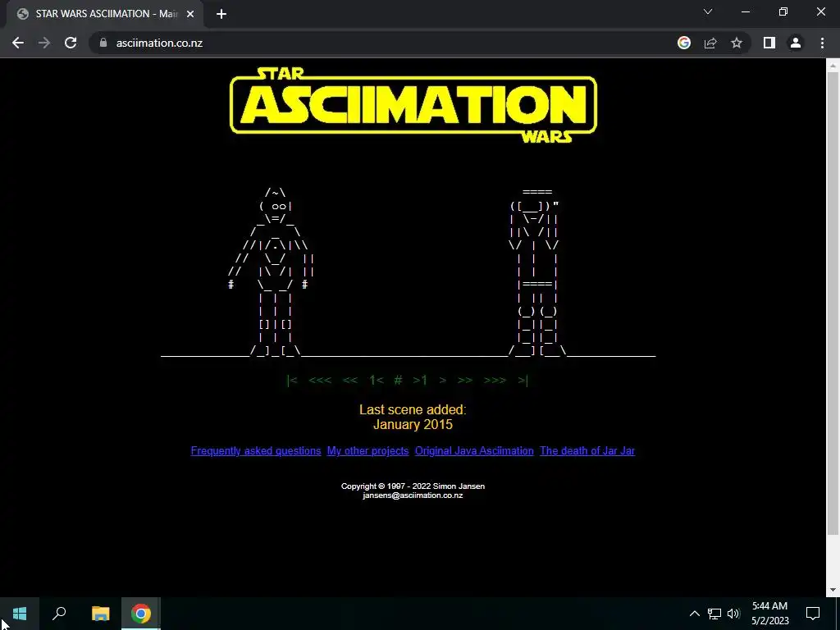Open The death of Jar Jar link

[587, 451]
